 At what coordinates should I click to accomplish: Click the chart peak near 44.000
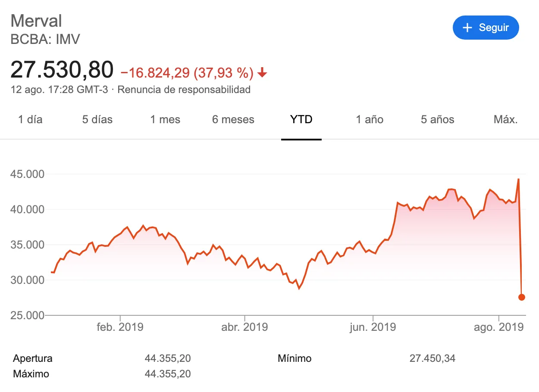518,179
